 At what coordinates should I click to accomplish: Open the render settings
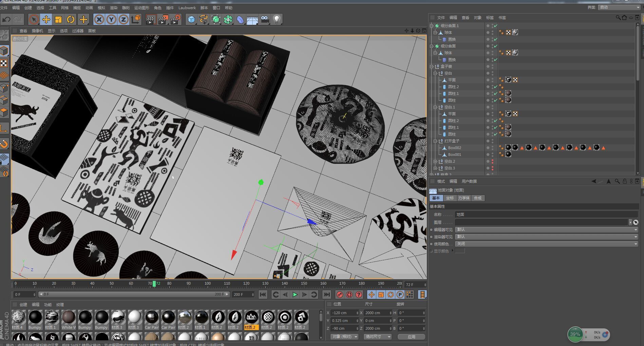pos(176,19)
